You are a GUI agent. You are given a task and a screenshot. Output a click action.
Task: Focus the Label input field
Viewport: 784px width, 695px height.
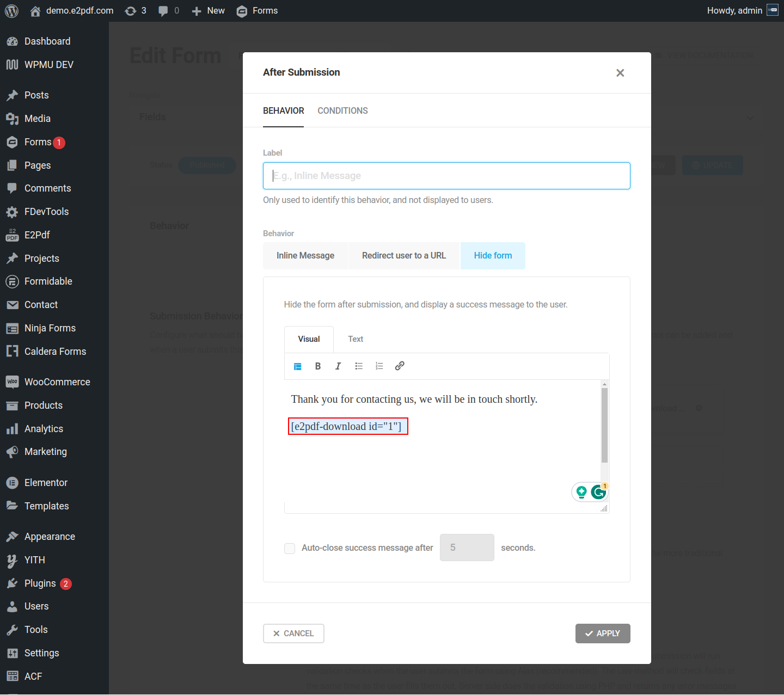(x=446, y=176)
